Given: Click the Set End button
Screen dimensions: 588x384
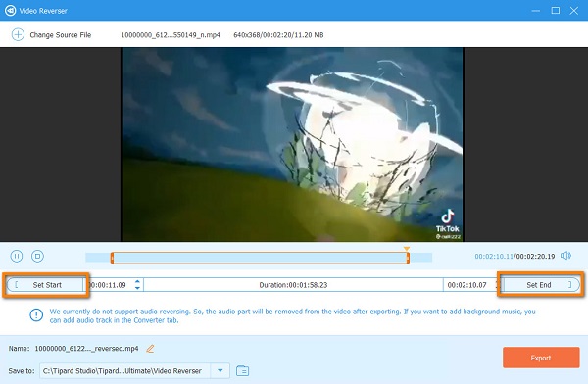Looking at the screenshot, I should [540, 285].
